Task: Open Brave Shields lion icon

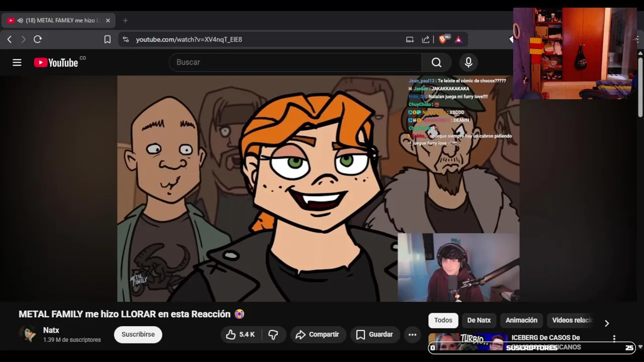Action: [x=443, y=39]
